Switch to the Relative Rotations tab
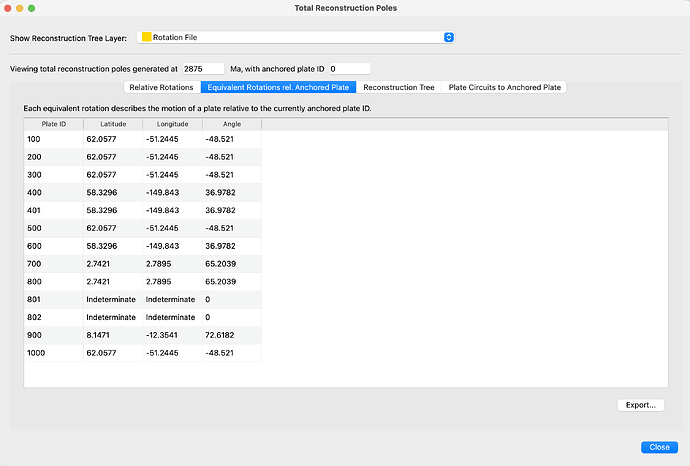Viewport: 690px width, 466px height. click(x=161, y=87)
